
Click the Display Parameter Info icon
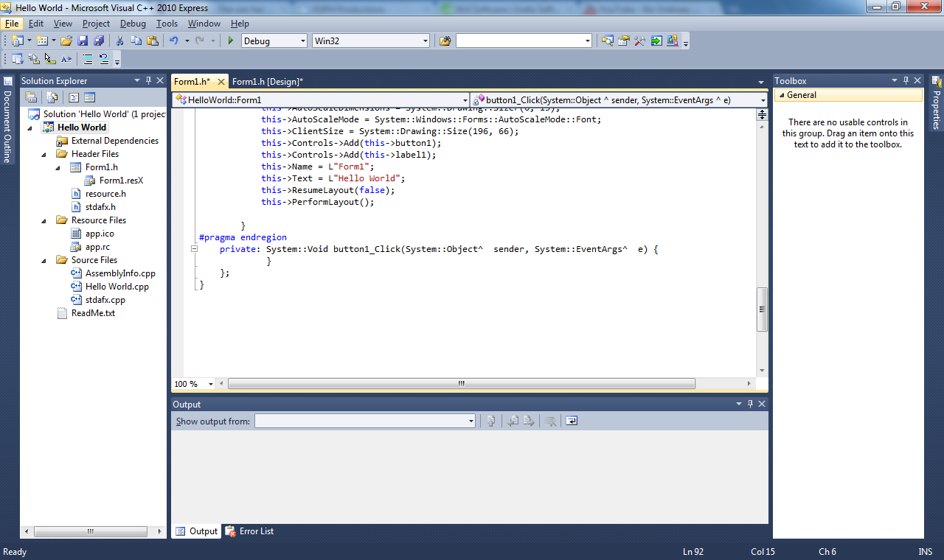tap(34, 59)
